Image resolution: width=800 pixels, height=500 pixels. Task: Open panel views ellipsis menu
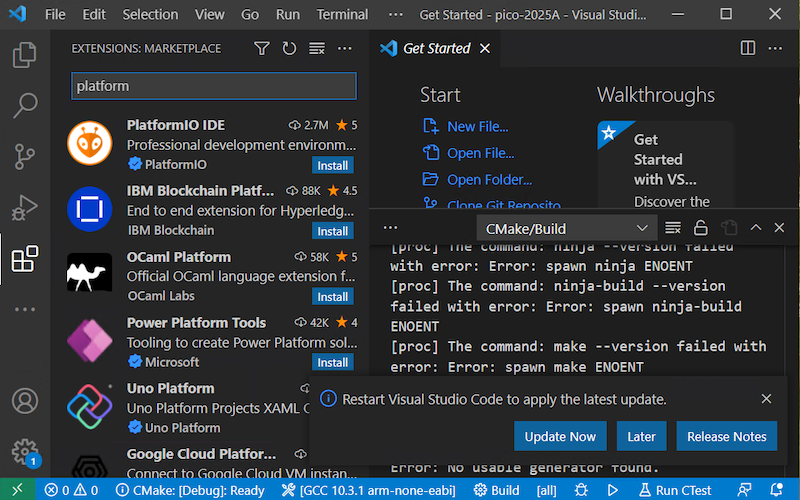[390, 228]
